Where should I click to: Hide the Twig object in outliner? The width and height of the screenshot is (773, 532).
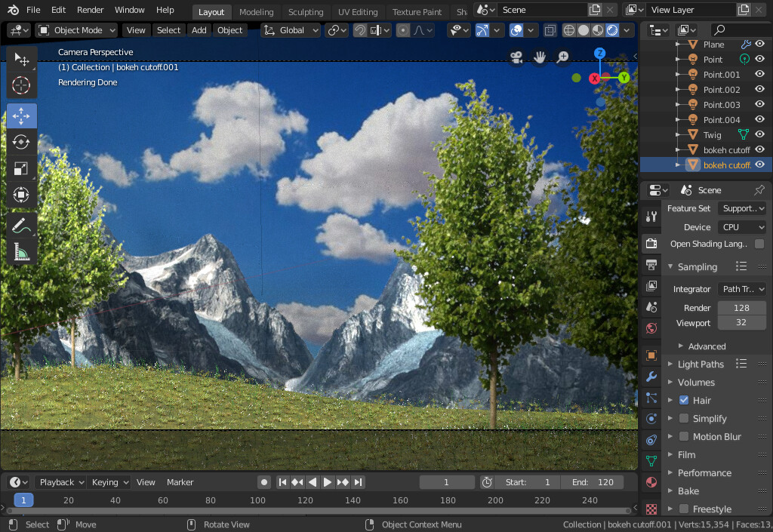tap(760, 135)
